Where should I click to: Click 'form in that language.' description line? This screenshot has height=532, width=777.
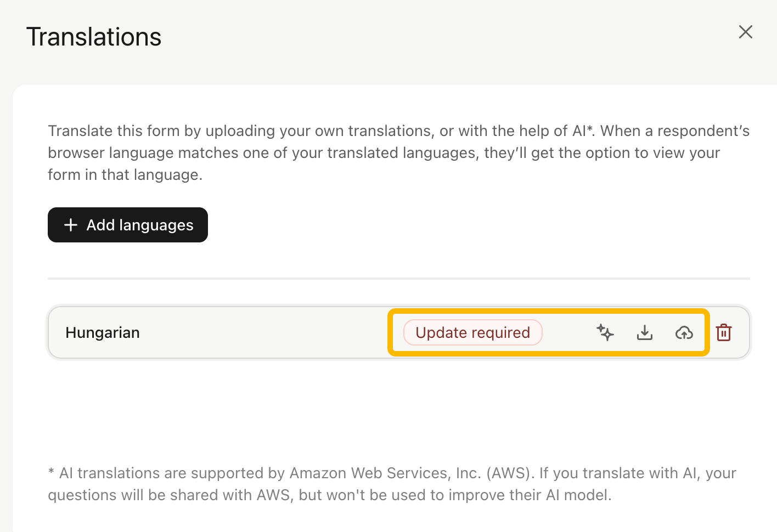[125, 174]
